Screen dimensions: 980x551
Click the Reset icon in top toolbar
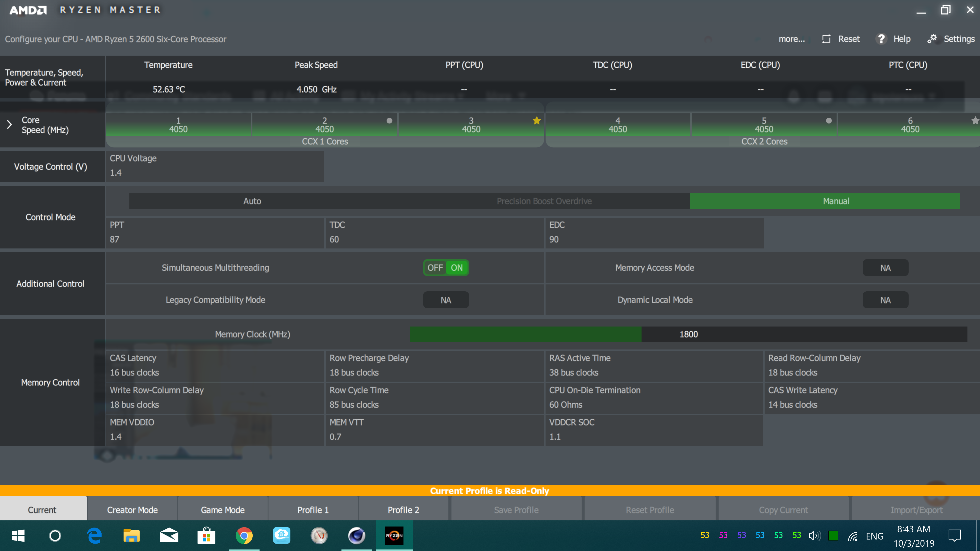click(826, 39)
